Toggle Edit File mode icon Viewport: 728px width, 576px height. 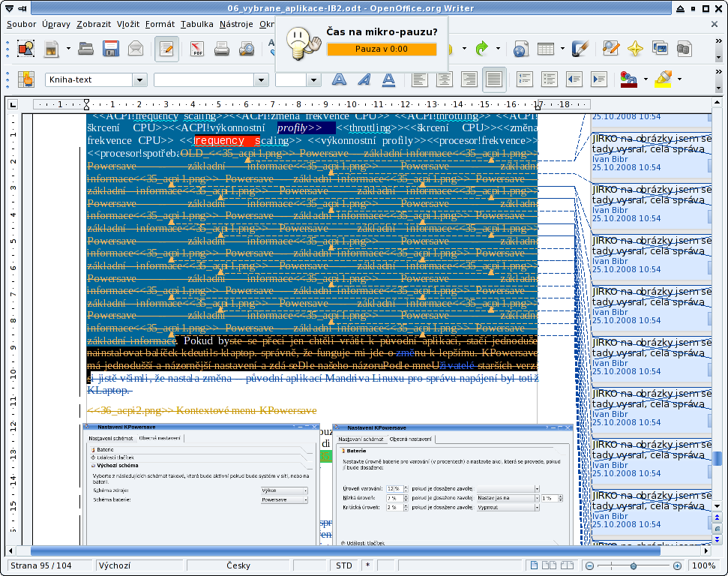(166, 49)
